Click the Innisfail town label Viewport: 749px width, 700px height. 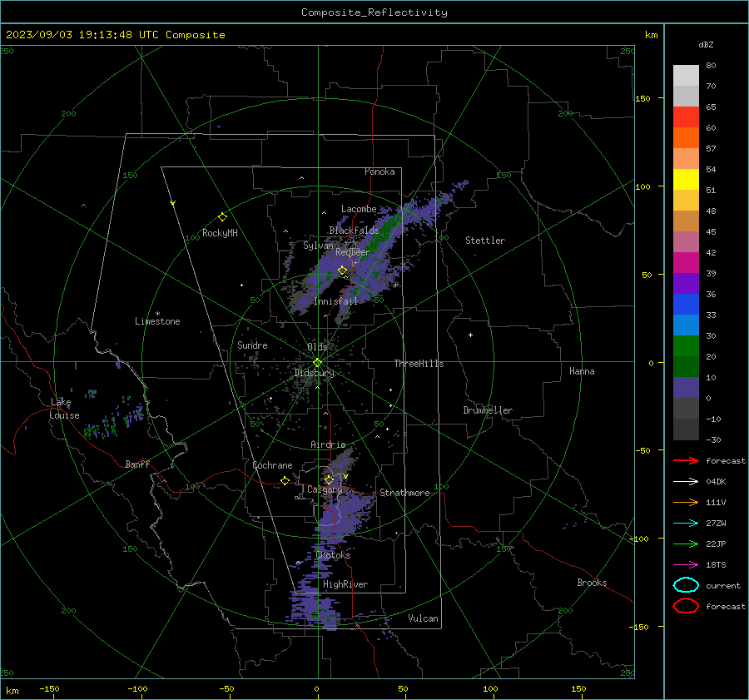pyautogui.click(x=335, y=301)
